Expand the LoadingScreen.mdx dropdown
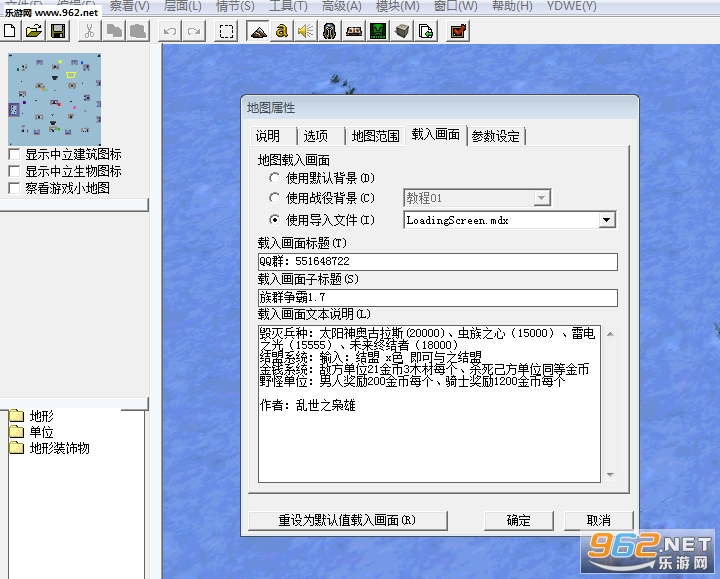 (606, 220)
